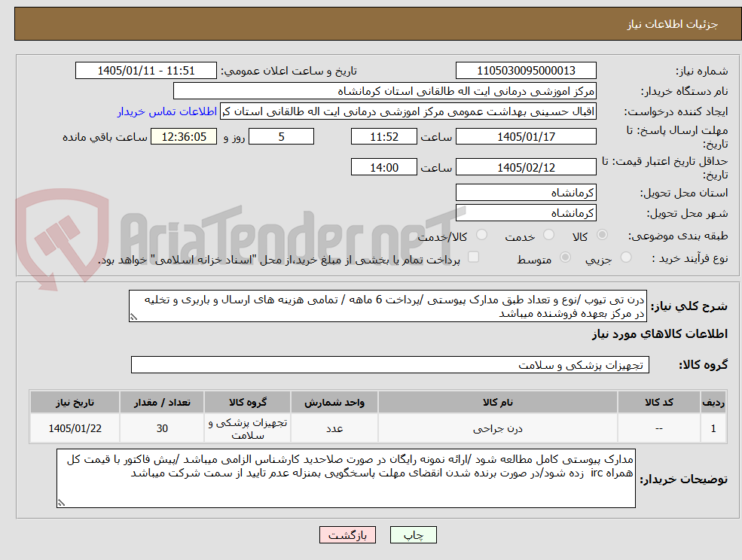Click the ردیف column header
This screenshot has height=560, width=742.
713,403
